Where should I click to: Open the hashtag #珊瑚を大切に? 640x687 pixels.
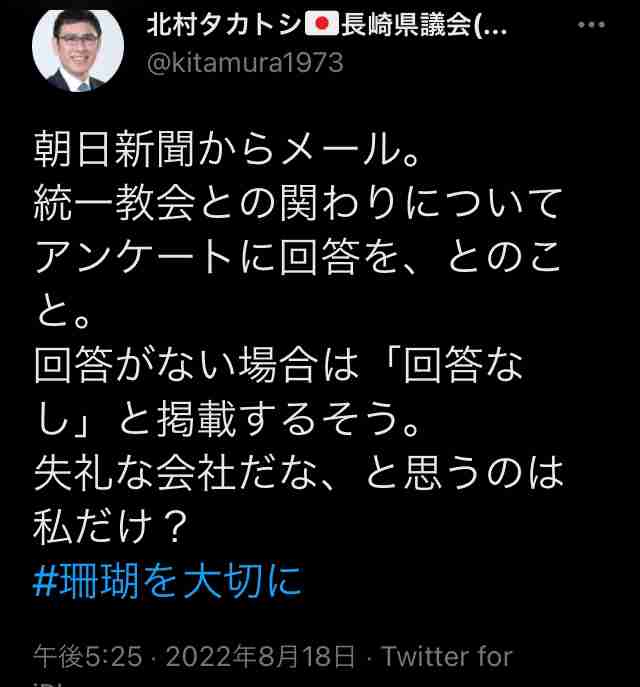coord(168,581)
